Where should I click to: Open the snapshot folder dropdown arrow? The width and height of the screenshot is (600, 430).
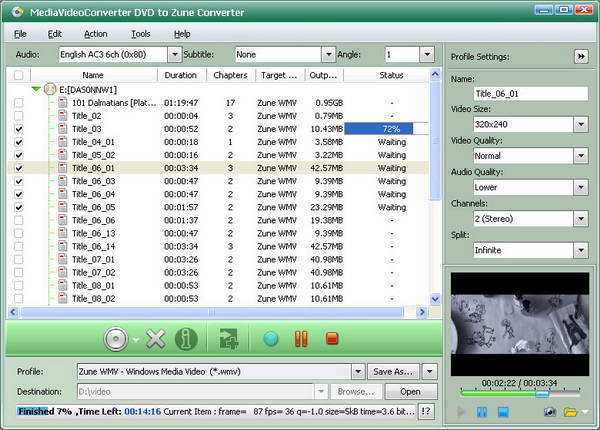[x=585, y=412]
